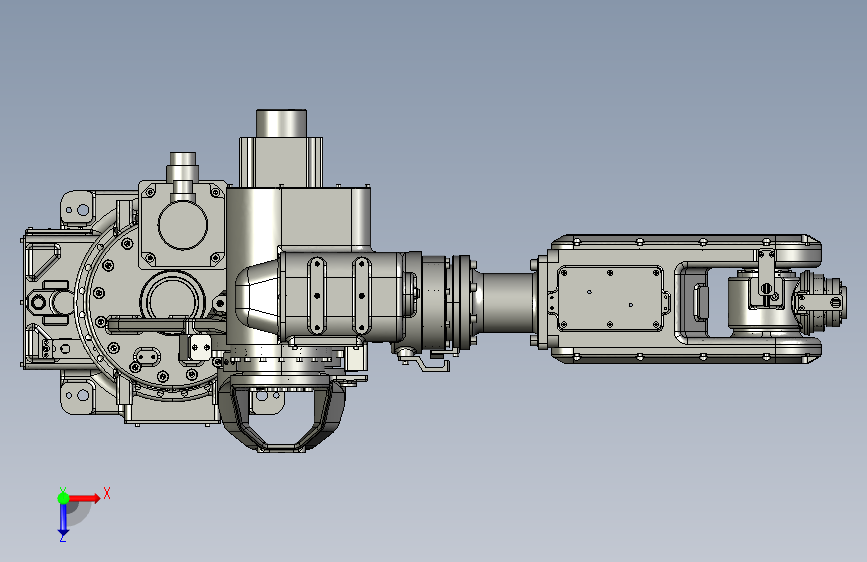Viewport: 867px width, 562px height.
Task: Click the red X axis arrow on triad
Action: (84, 498)
